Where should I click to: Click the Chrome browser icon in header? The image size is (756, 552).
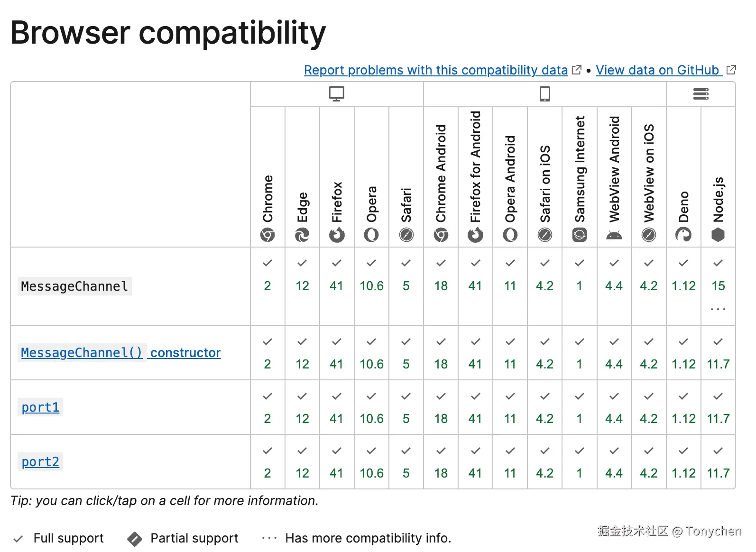click(x=267, y=235)
